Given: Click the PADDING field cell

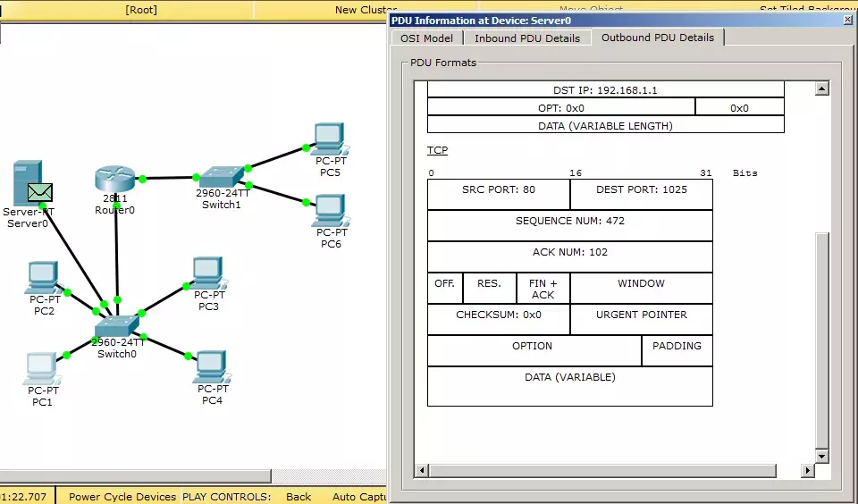Looking at the screenshot, I should 677,351.
